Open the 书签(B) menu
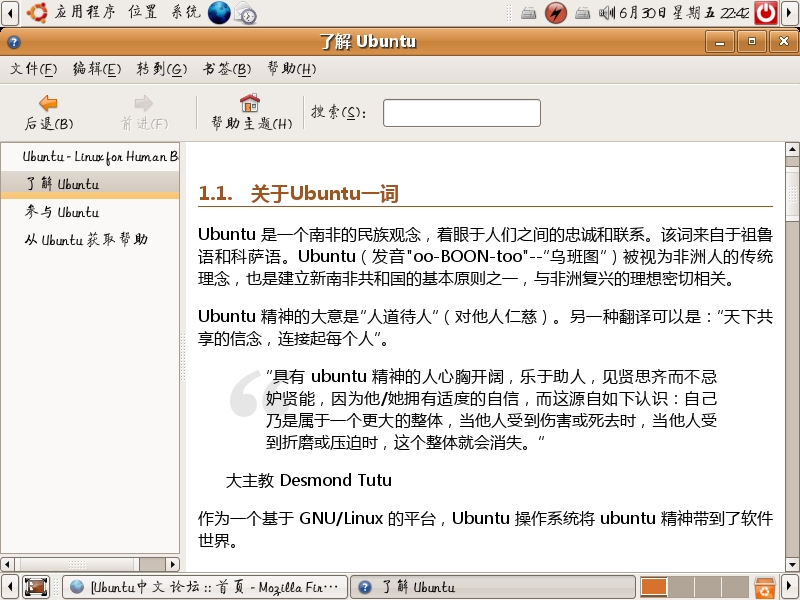 (227, 68)
